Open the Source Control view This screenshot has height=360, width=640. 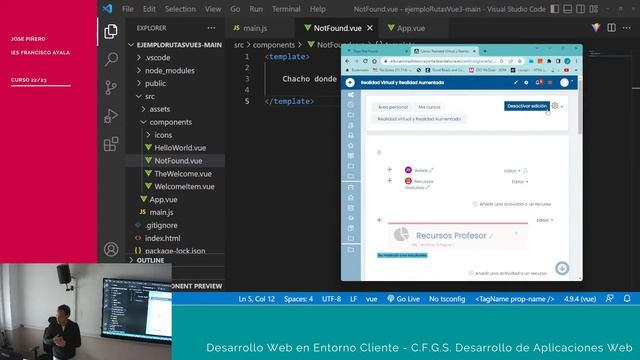111,87
